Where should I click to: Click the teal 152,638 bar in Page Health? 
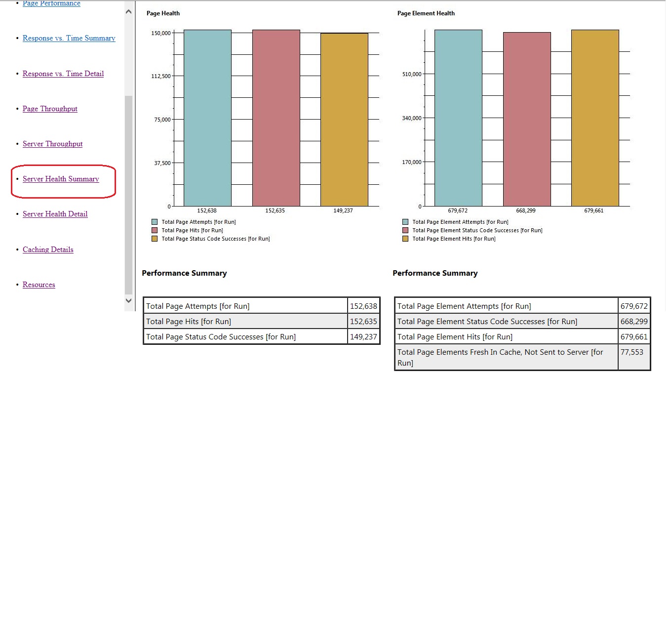pyautogui.click(x=207, y=118)
